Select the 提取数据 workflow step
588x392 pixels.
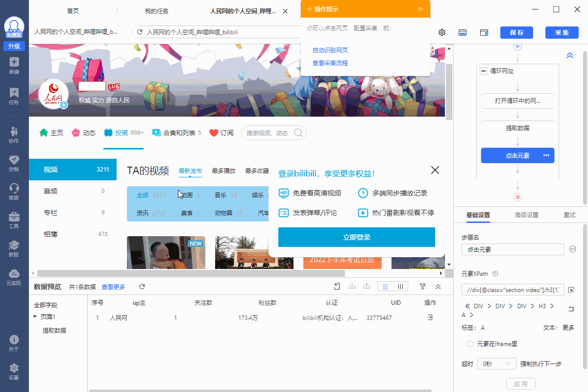coord(517,128)
